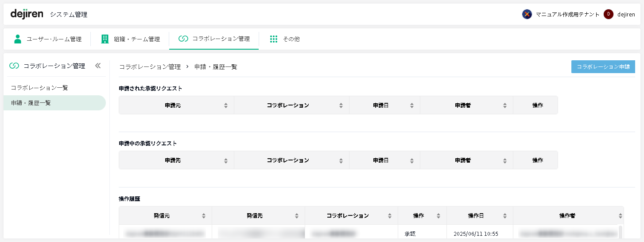Click the tenant icon beside マニュアル作成用テナント
This screenshot has width=644, height=242.
pyautogui.click(x=527, y=14)
